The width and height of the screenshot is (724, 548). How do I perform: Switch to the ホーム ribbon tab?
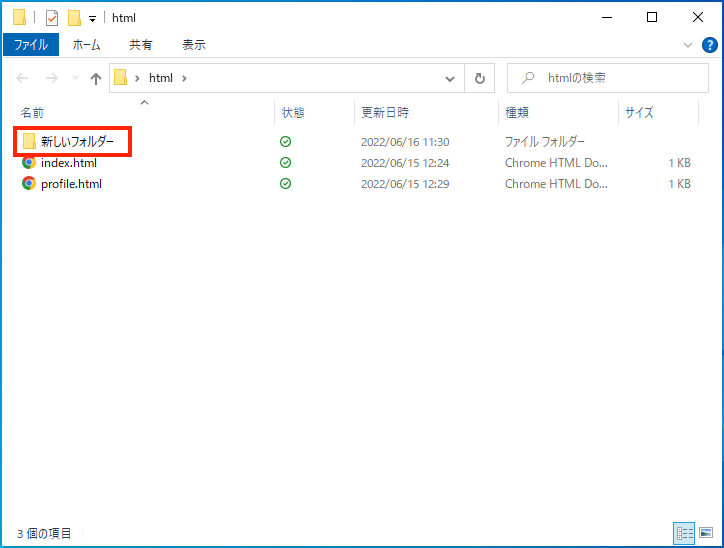point(86,45)
